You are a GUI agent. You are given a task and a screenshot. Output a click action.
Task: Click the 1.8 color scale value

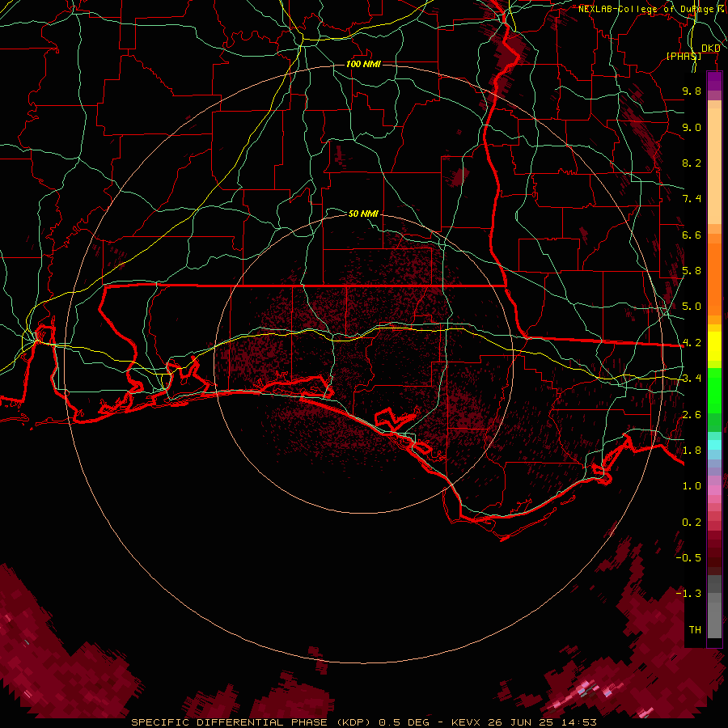692,451
